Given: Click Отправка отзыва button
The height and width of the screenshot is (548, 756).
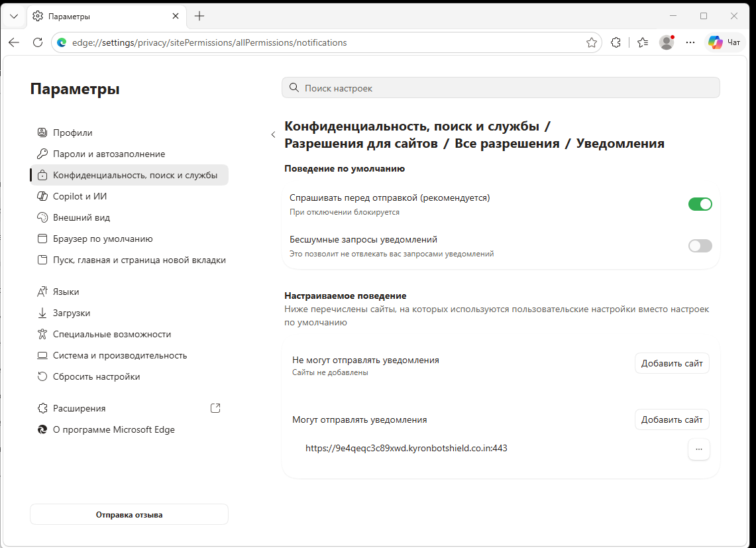Looking at the screenshot, I should tap(129, 515).
